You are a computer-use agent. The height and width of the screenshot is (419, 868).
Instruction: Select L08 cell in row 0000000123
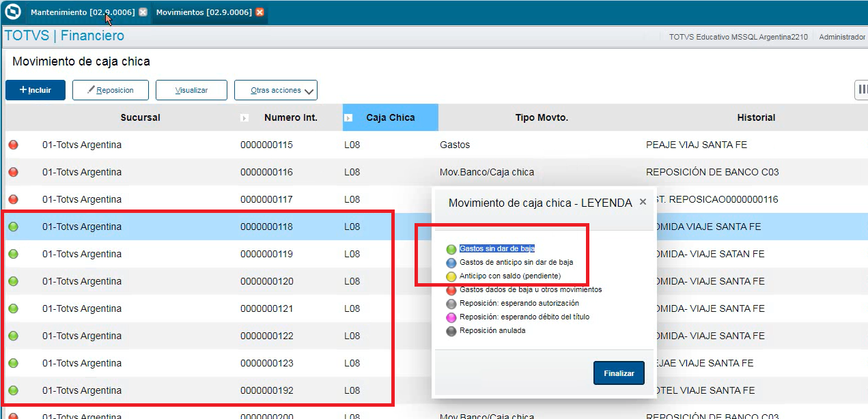pos(352,363)
